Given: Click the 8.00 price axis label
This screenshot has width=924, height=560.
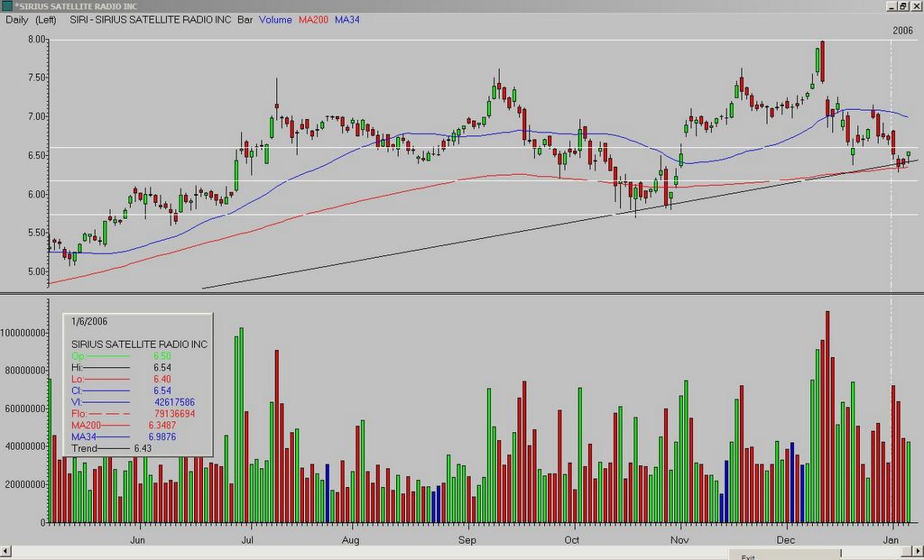Looking at the screenshot, I should coord(36,40).
